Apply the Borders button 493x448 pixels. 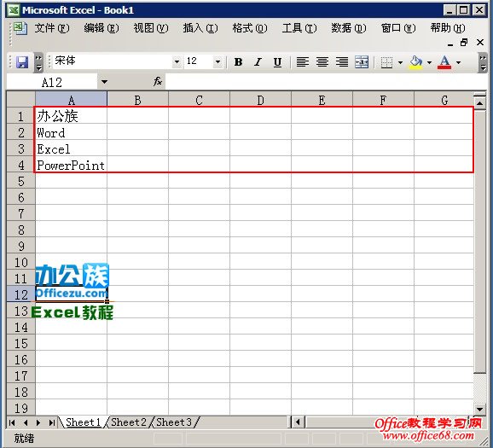(x=386, y=62)
